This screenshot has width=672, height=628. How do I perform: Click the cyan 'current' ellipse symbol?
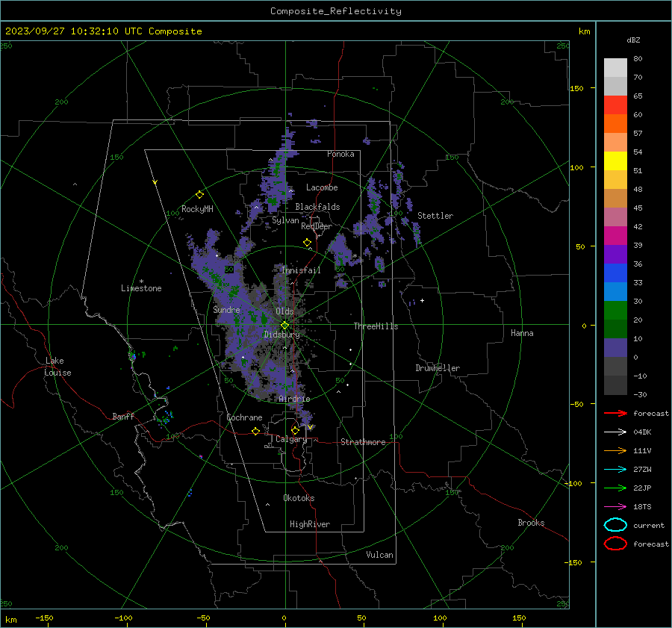[615, 525]
